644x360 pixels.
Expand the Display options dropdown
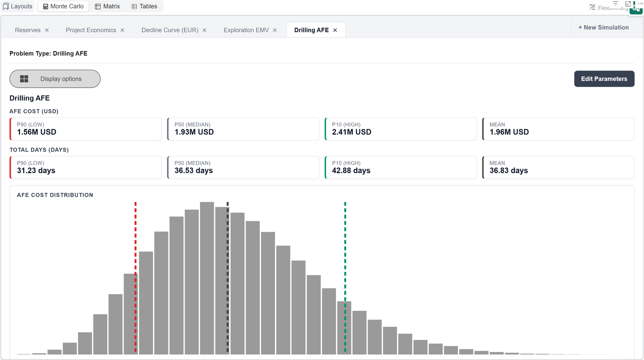click(x=55, y=79)
